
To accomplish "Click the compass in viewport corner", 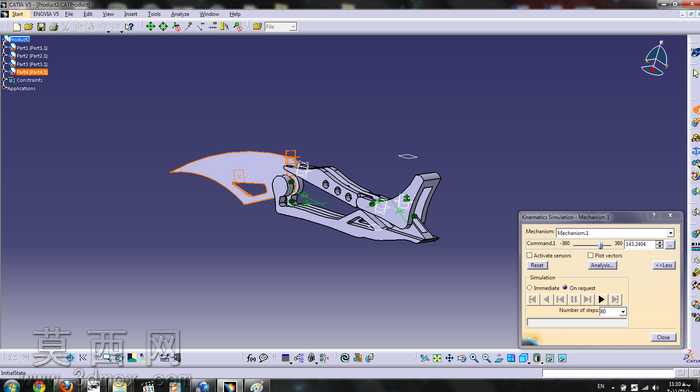I will click(x=655, y=59).
